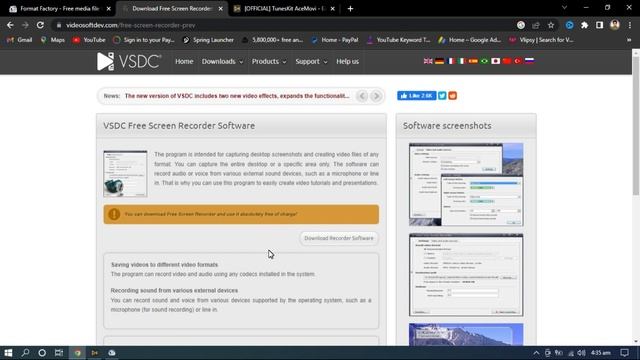This screenshot has width=640, height=360.
Task: Open the Chrome profile avatar
Action: coord(615,25)
